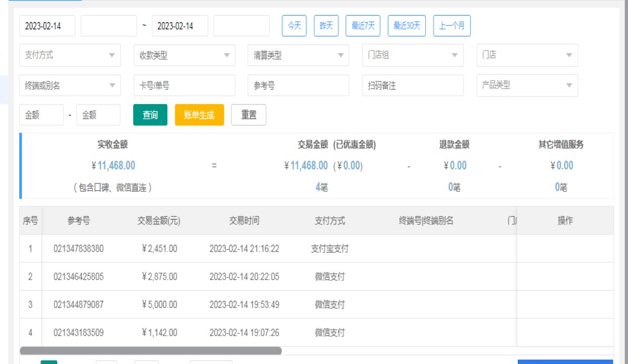This screenshot has height=364, width=628.
Task: Expand the 收款类型 dropdown
Action: (x=184, y=55)
